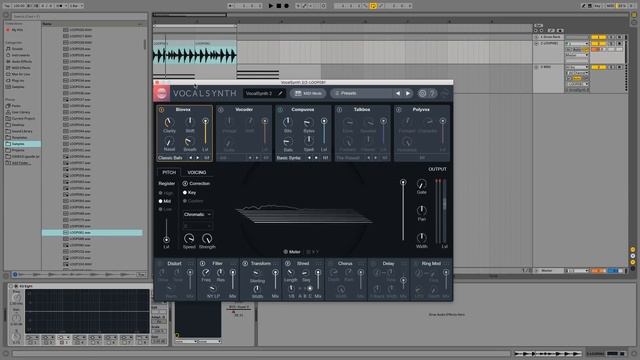Open VocalSynth settings gear
Screen dimensions: 640x360
(x=422, y=93)
